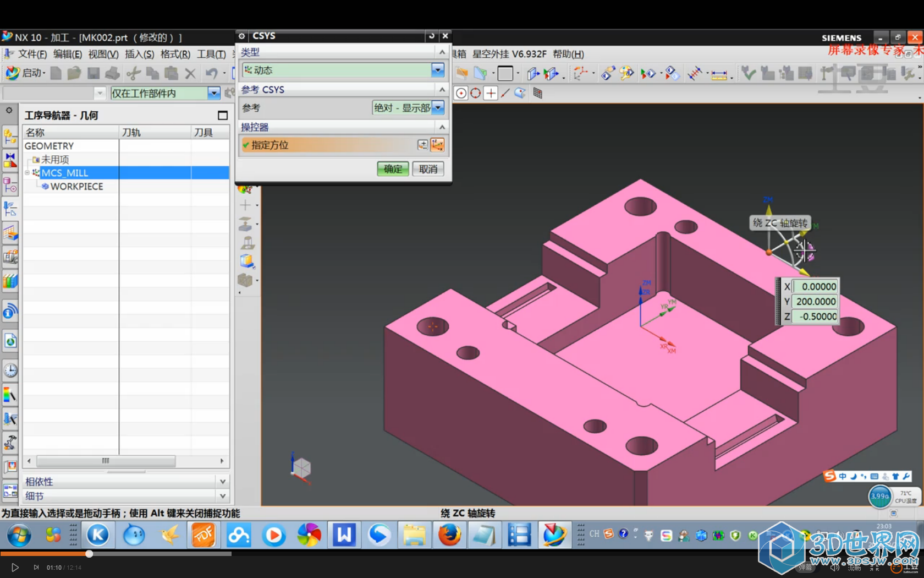
Task: Open the 帮助(H) menu
Action: pos(568,54)
